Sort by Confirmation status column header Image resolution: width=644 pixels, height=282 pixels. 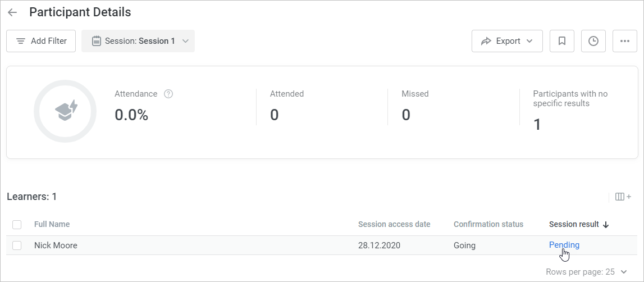pyautogui.click(x=488, y=224)
